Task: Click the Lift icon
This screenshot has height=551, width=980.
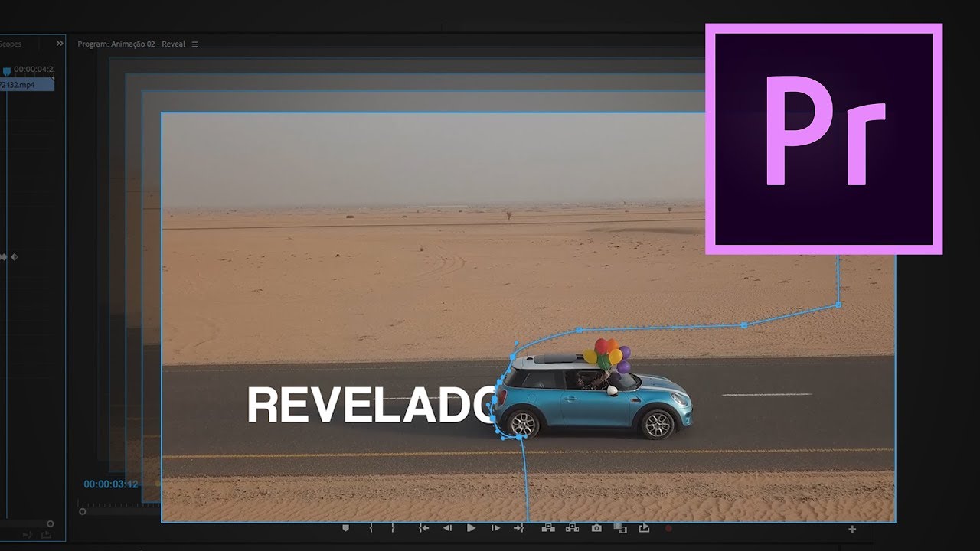Action: pos(548,528)
